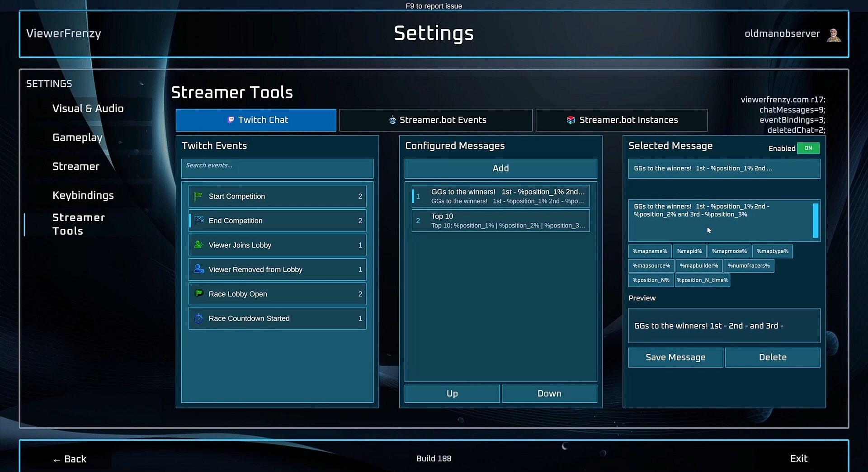Click the Streamer.bot Instances tab icon

pos(571,120)
